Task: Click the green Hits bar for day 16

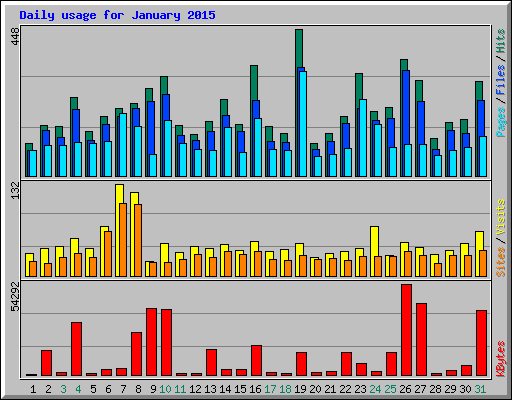Action: pos(254,83)
